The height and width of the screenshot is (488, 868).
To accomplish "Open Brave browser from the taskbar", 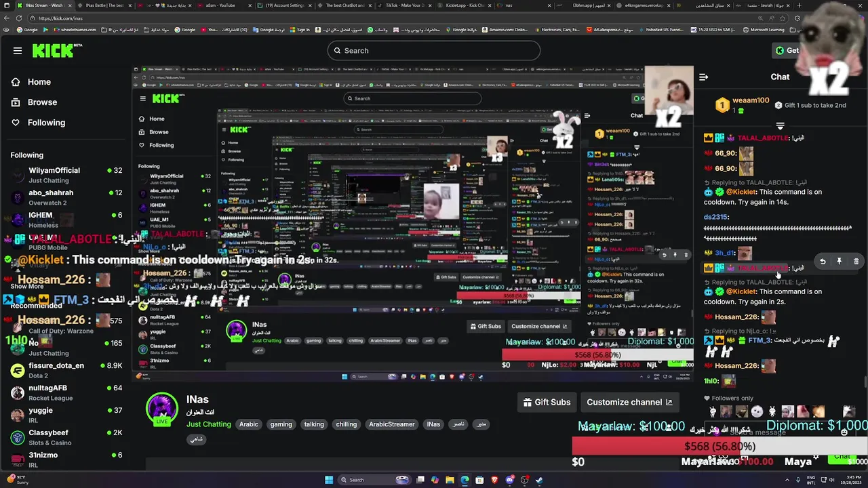I will (x=494, y=480).
